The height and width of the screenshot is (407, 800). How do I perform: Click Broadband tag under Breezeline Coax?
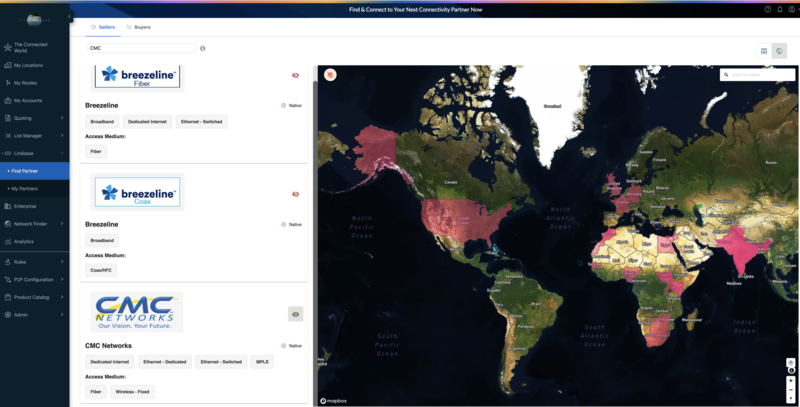102,241
